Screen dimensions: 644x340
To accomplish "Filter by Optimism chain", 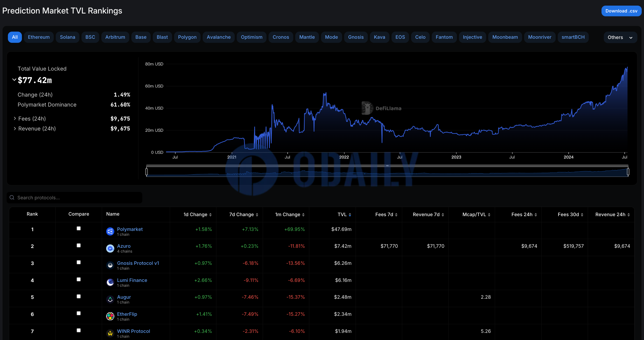I will pos(251,37).
